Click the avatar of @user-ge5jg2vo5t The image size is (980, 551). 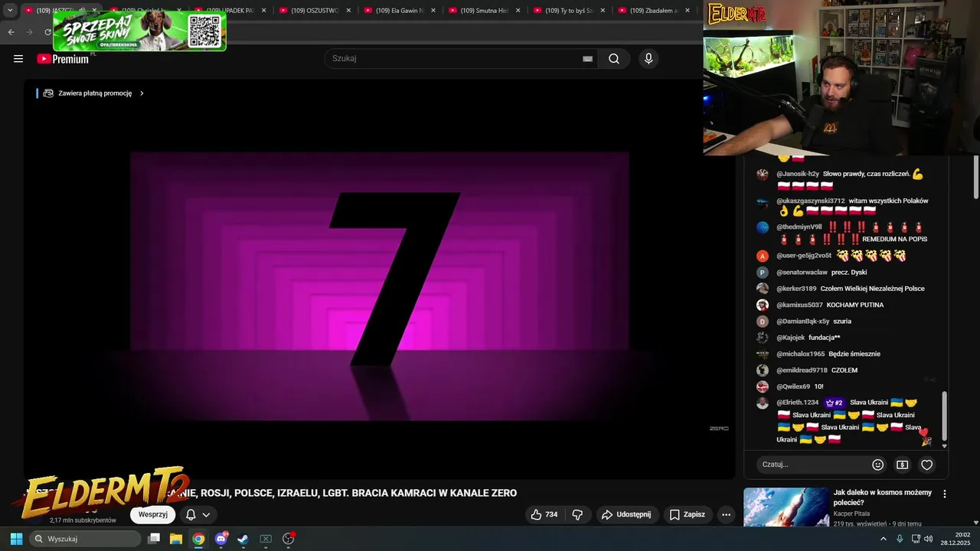click(x=762, y=256)
